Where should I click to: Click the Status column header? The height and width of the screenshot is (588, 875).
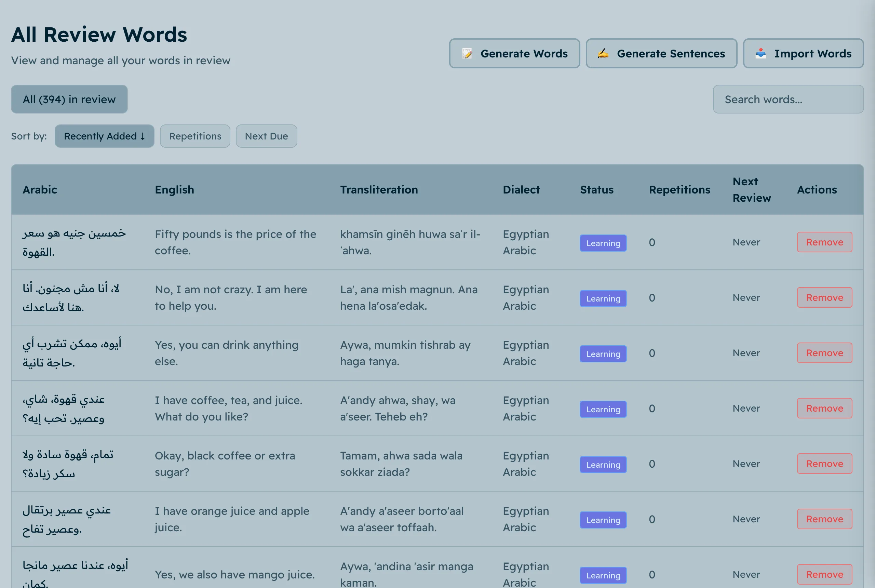click(x=596, y=189)
